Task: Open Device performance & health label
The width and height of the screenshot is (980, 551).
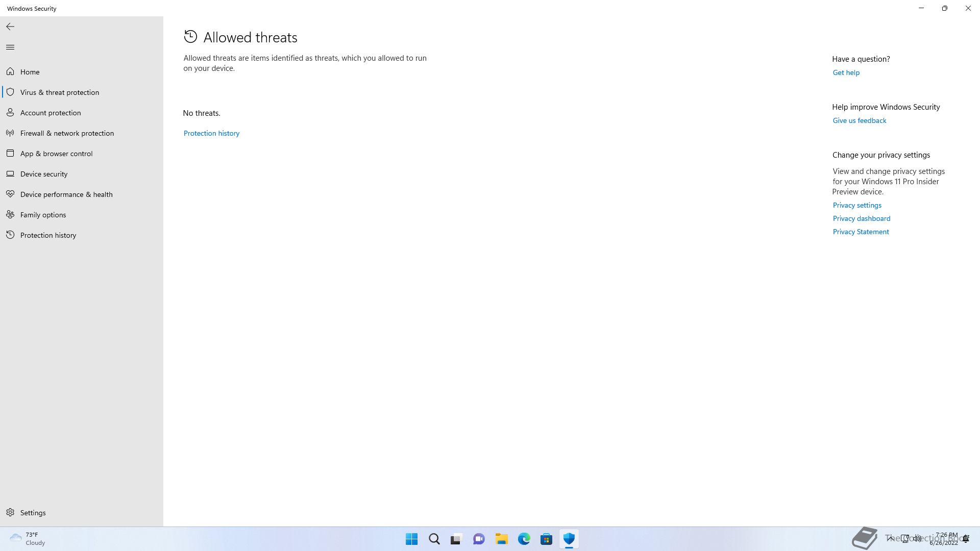Action: pyautogui.click(x=66, y=194)
